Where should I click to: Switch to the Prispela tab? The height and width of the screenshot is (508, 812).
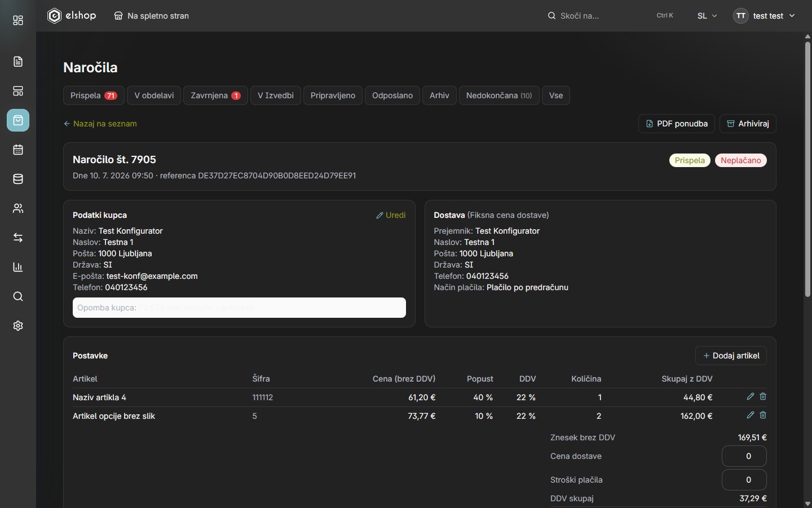tap(94, 95)
